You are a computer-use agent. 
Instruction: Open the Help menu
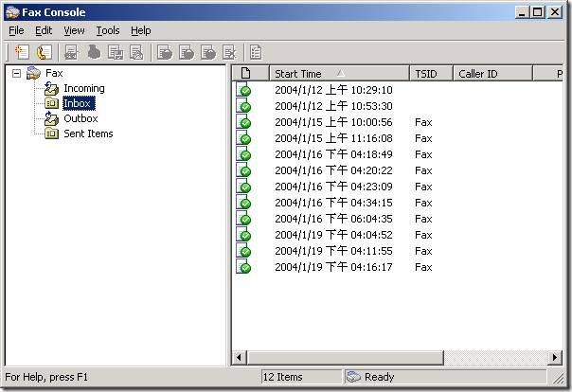click(141, 30)
